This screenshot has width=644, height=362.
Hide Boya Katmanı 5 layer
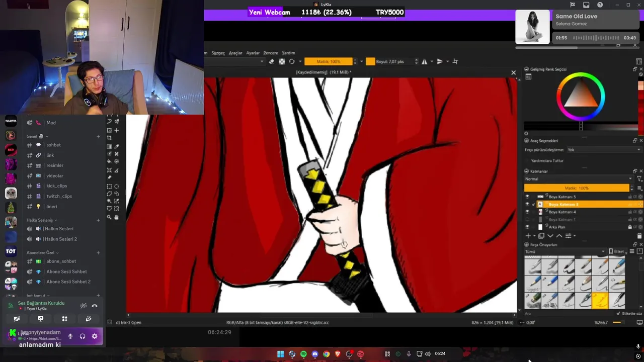pos(527,197)
